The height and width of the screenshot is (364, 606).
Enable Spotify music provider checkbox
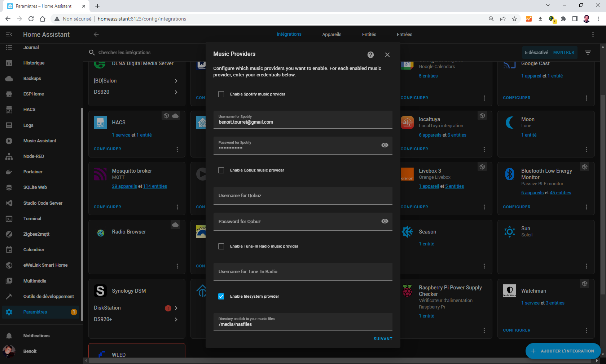(221, 94)
